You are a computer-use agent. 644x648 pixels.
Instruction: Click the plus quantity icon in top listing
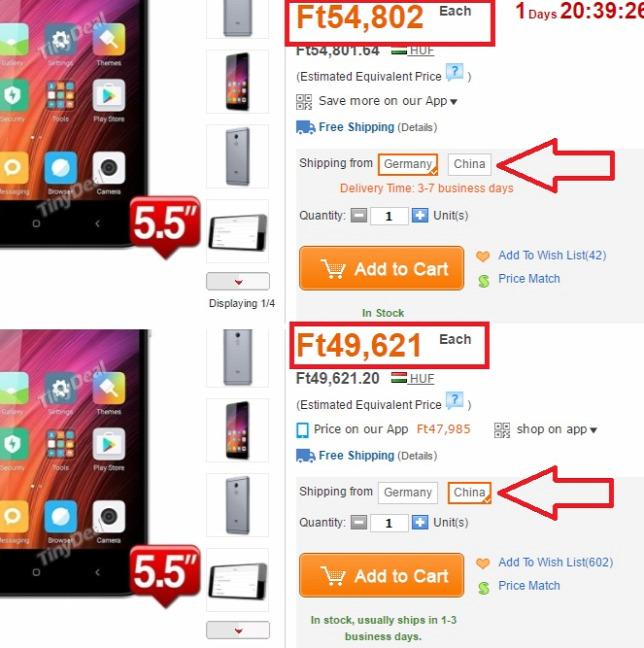click(x=420, y=216)
